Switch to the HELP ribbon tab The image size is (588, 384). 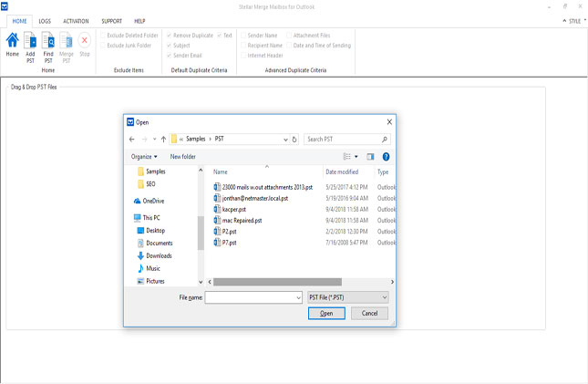click(139, 21)
